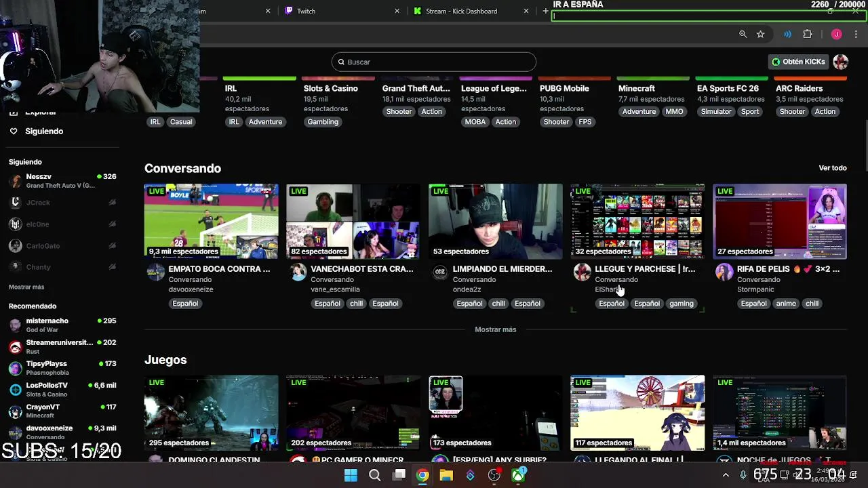Open Google Chrome from taskbar

[x=422, y=475]
